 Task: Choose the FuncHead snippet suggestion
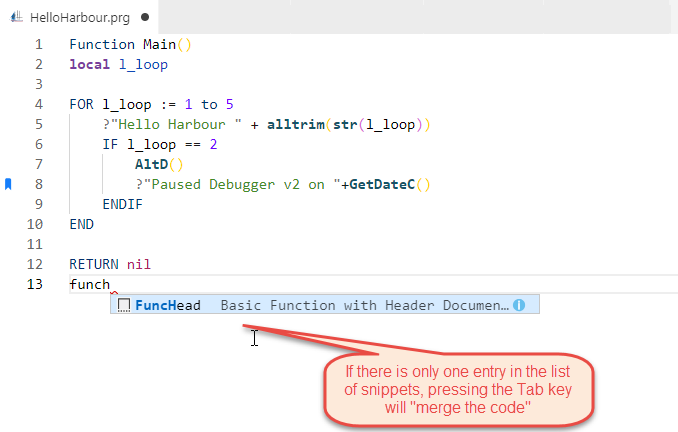pos(168,305)
